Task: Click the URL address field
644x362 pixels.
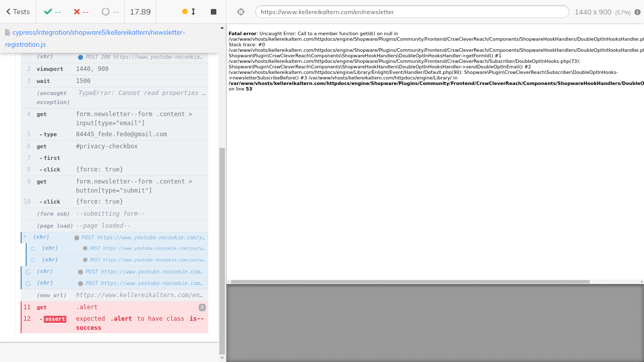Action: coord(412,12)
